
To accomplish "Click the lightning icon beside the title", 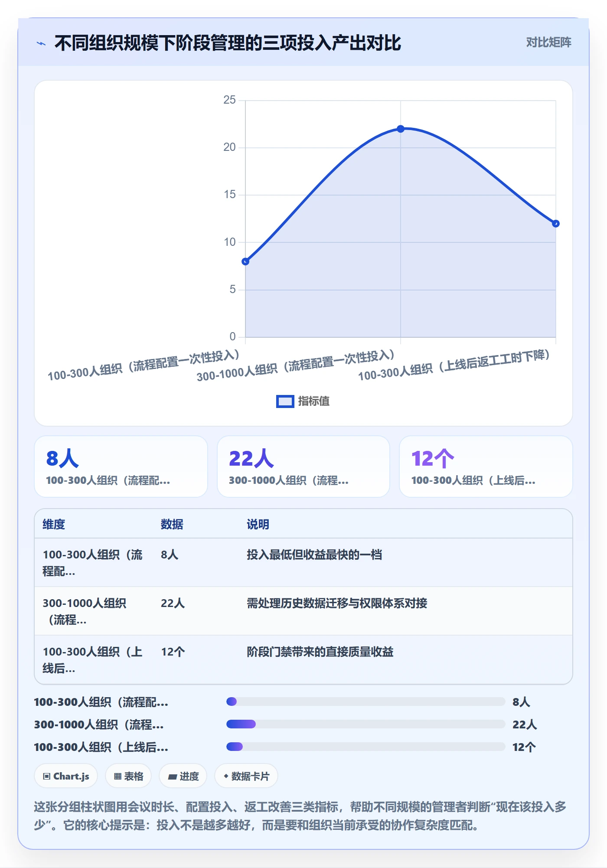I will (x=41, y=43).
